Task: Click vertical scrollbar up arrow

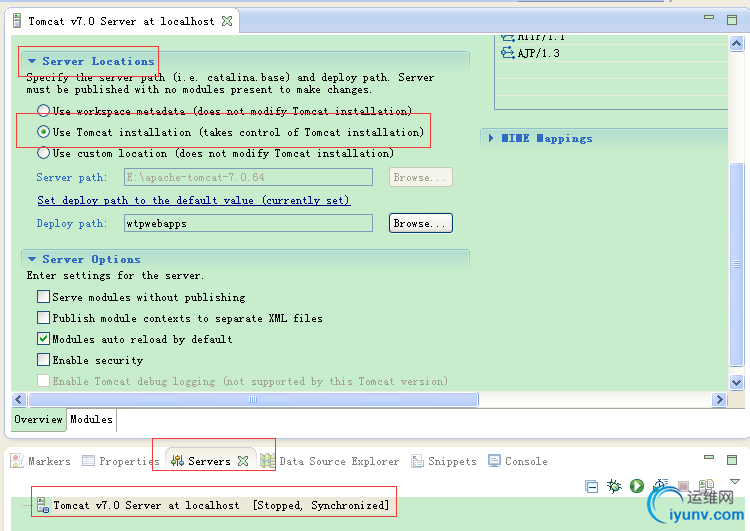Action: tap(737, 44)
